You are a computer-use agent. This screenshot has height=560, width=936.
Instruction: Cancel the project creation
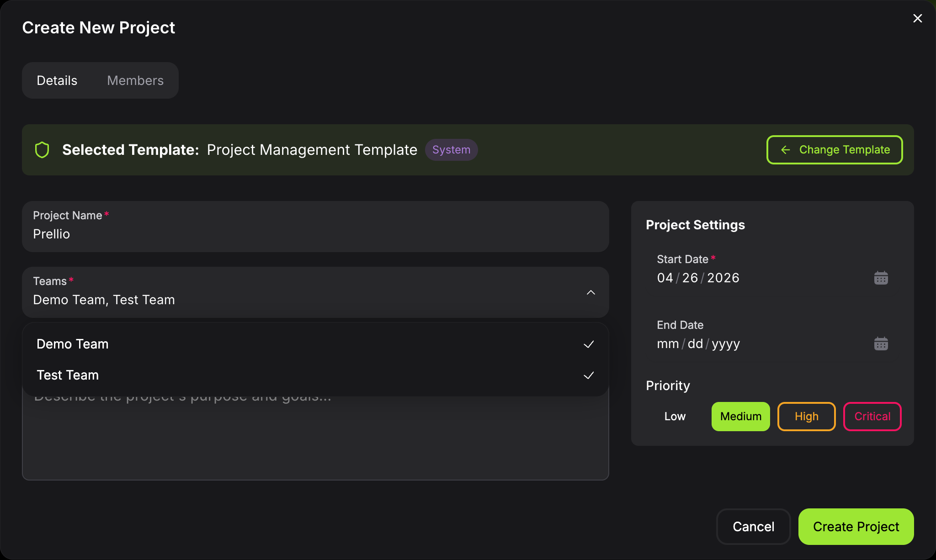(x=753, y=526)
